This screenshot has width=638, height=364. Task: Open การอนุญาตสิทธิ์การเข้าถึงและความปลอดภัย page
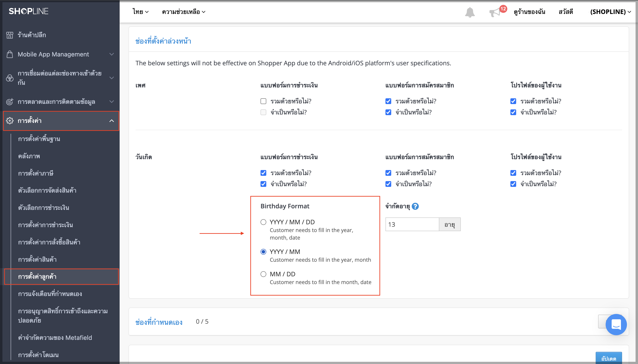[63, 316]
